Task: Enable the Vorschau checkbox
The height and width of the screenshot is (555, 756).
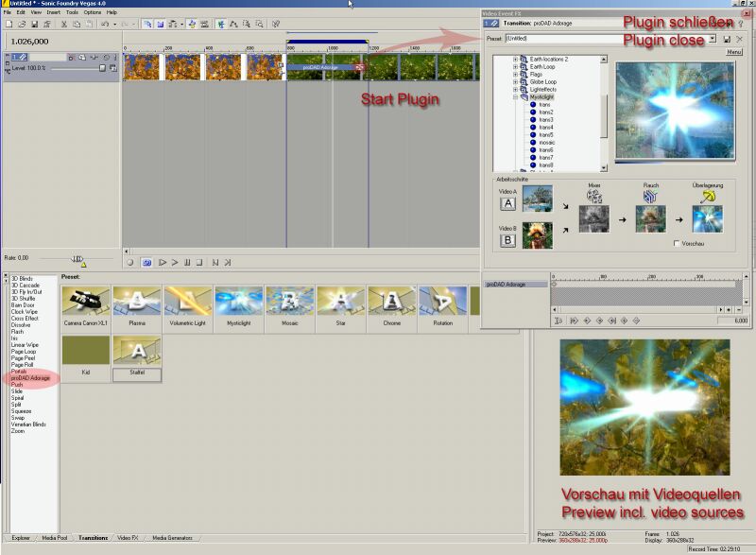Action: pyautogui.click(x=677, y=244)
